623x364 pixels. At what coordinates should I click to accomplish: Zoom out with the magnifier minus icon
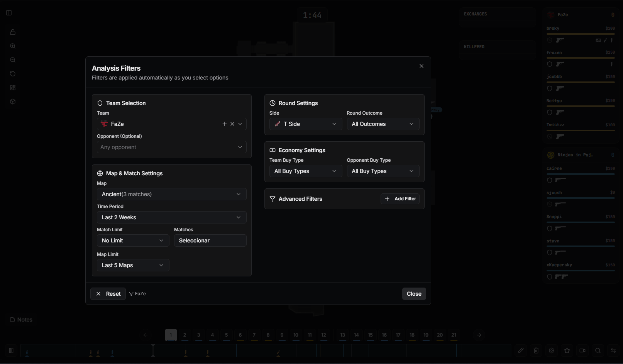coord(13,60)
